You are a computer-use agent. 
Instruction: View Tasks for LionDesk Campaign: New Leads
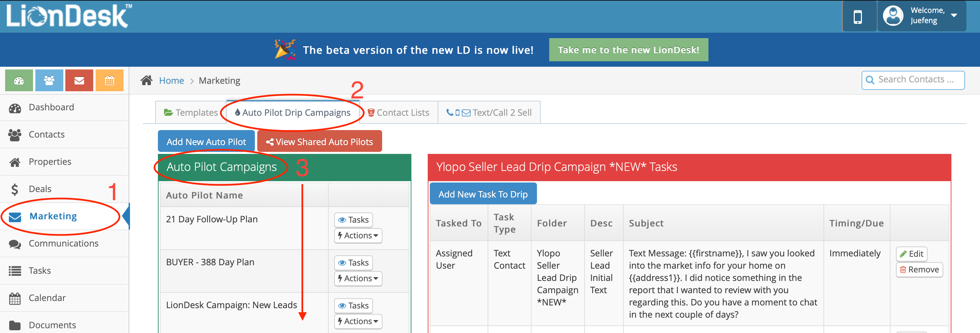(x=354, y=306)
